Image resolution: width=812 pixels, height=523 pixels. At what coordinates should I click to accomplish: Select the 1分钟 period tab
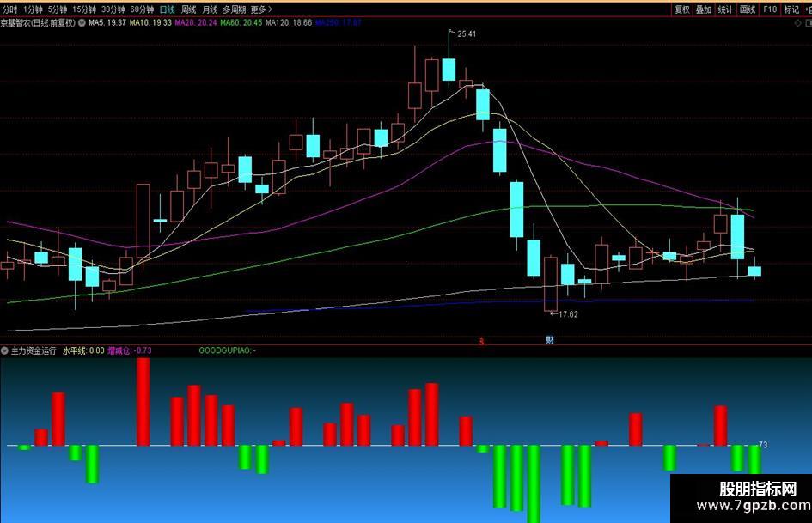pos(34,9)
